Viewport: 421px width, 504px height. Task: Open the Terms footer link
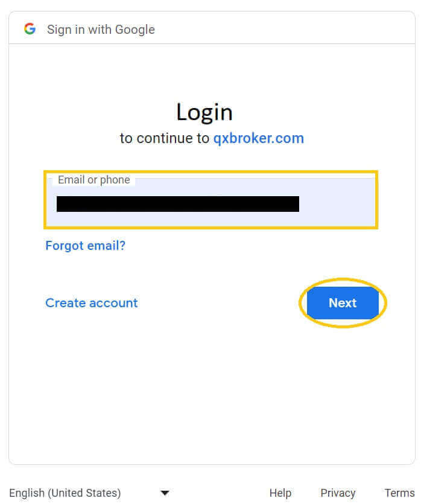(x=399, y=493)
